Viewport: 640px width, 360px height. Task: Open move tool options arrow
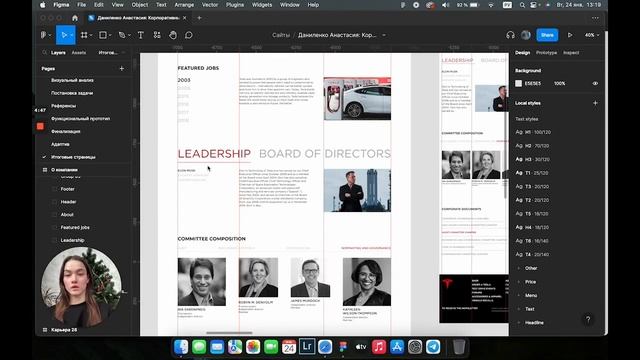click(x=72, y=36)
